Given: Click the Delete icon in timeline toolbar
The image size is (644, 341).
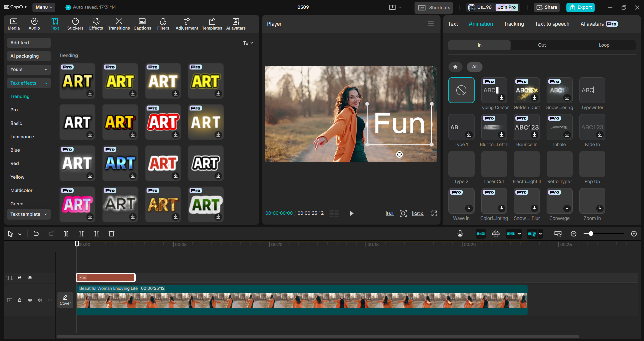Looking at the screenshot, I should [x=111, y=234].
